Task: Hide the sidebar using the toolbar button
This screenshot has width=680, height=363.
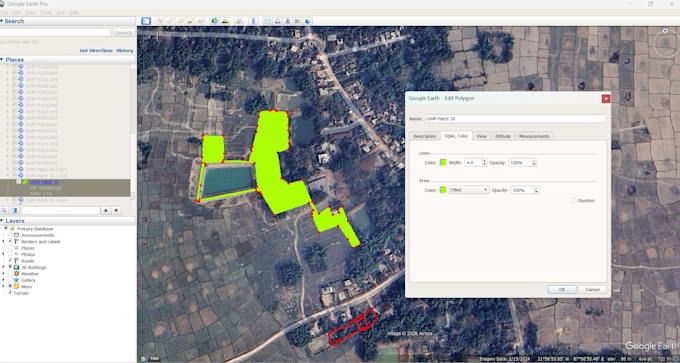Action: pos(146,21)
